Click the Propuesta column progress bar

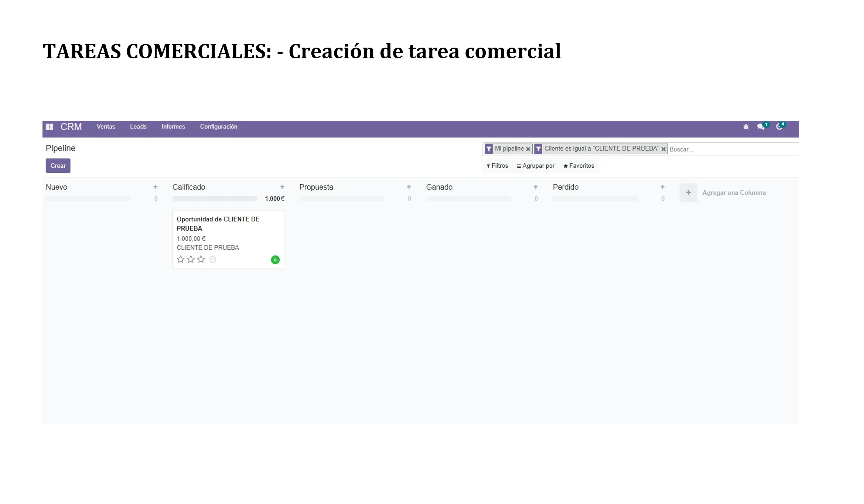click(x=342, y=199)
